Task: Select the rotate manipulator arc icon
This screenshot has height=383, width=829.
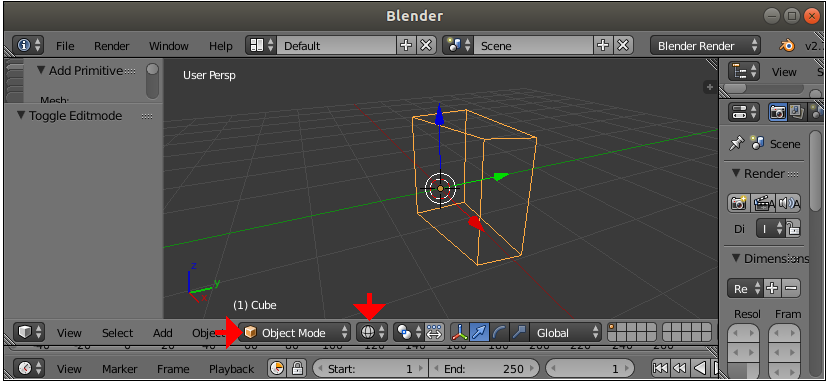Action: click(x=499, y=333)
